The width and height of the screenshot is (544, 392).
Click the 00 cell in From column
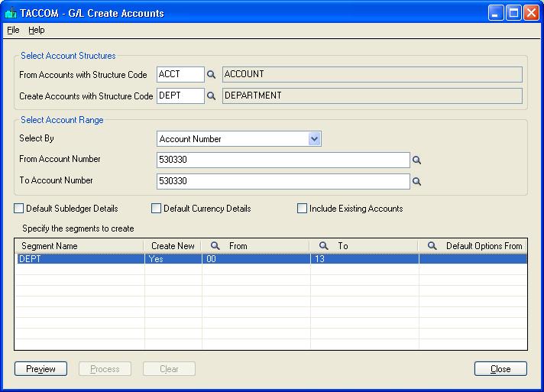coord(256,259)
